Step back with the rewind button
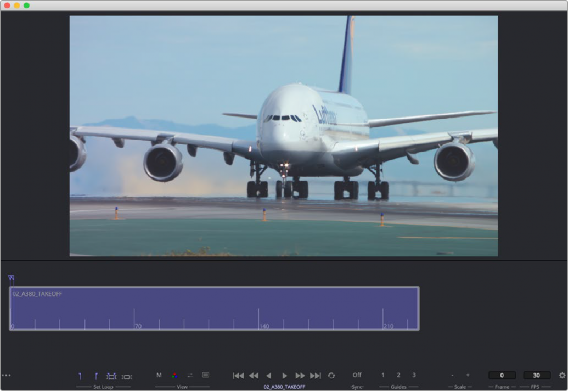 (x=254, y=376)
